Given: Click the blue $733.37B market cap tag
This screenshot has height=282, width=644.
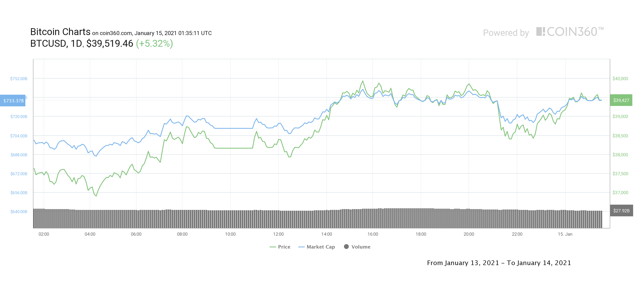Looking at the screenshot, I should point(13,101).
